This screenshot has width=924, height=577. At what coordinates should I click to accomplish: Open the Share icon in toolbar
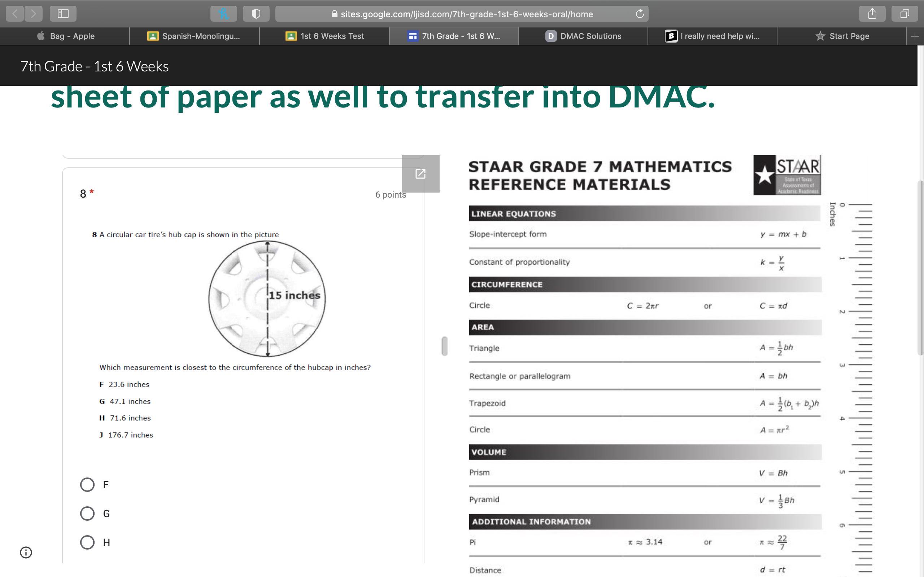coord(872,14)
